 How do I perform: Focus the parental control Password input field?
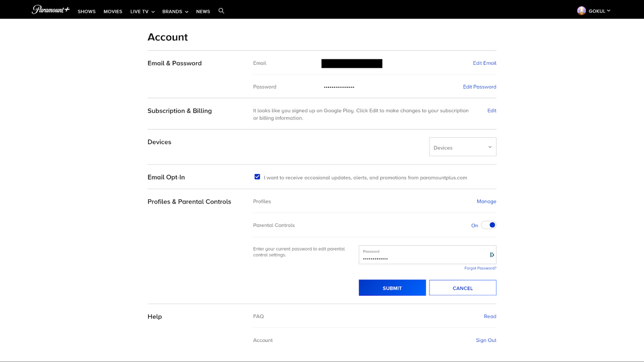pyautogui.click(x=427, y=255)
